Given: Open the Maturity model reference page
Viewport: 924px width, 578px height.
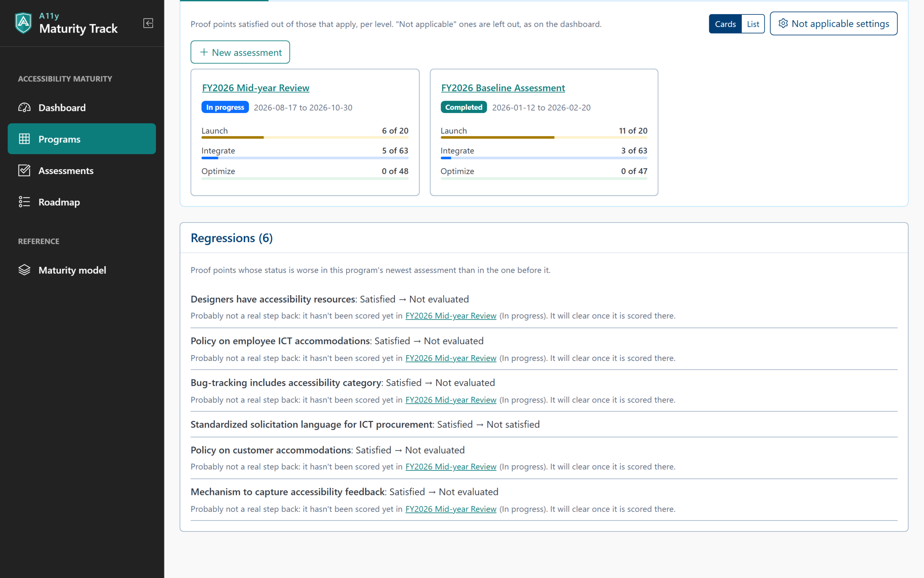Looking at the screenshot, I should [x=82, y=270].
